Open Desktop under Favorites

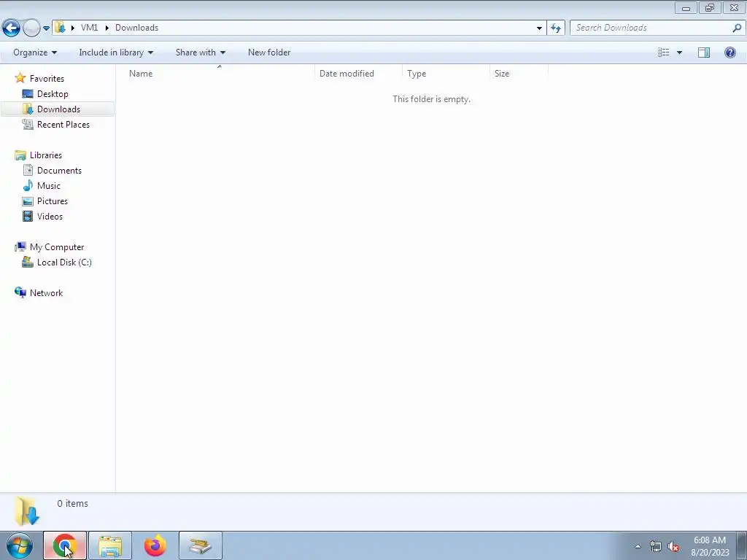(53, 94)
